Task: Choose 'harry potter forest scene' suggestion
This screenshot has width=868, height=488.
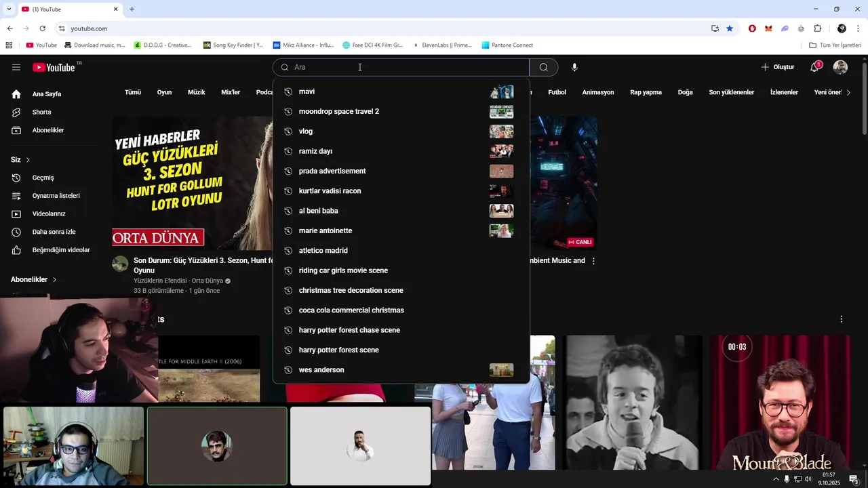Action: pyautogui.click(x=401, y=350)
